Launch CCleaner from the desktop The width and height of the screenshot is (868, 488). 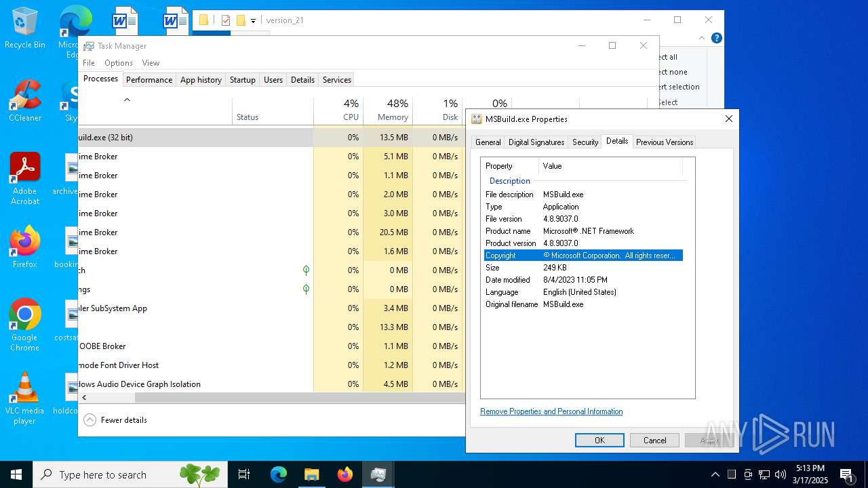point(25,102)
